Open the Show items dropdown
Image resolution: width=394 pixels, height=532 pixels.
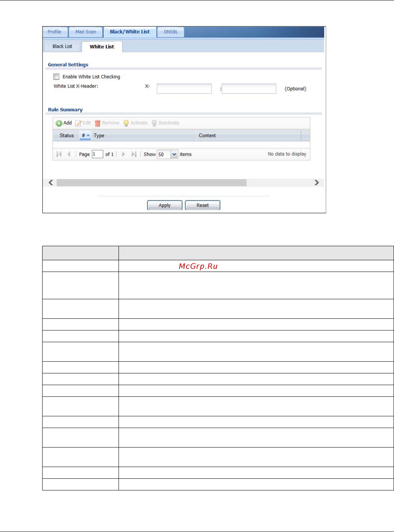click(x=174, y=154)
